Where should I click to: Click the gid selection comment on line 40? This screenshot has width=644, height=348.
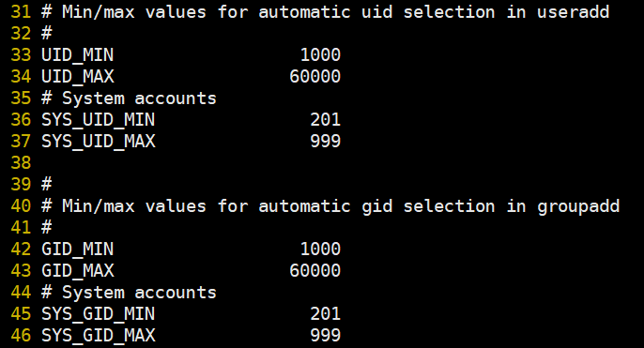tap(330, 206)
